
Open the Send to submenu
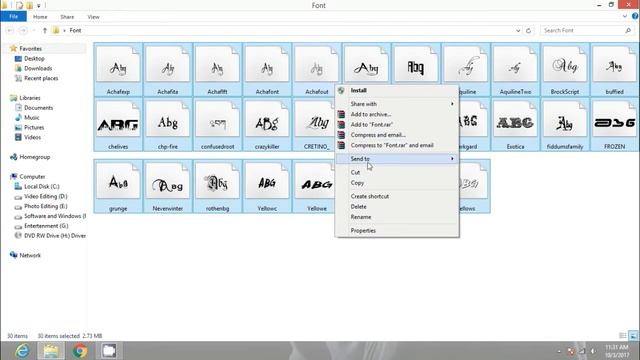397,159
